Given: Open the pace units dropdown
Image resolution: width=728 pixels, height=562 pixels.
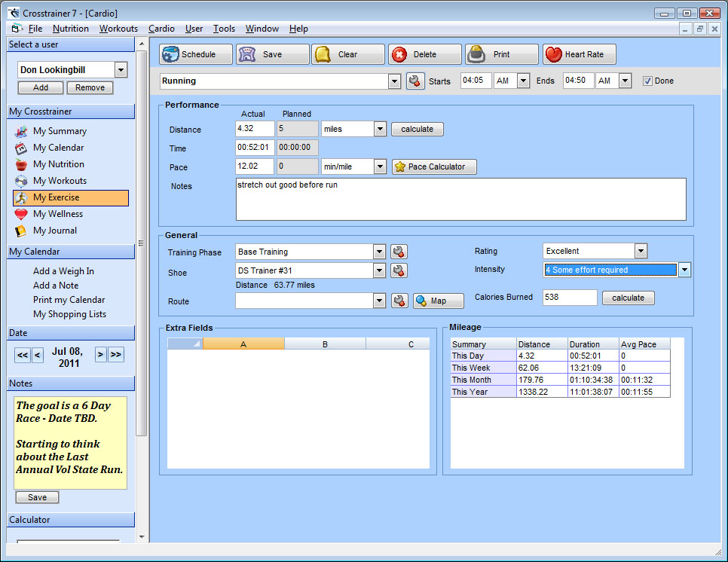Looking at the screenshot, I should [x=380, y=166].
